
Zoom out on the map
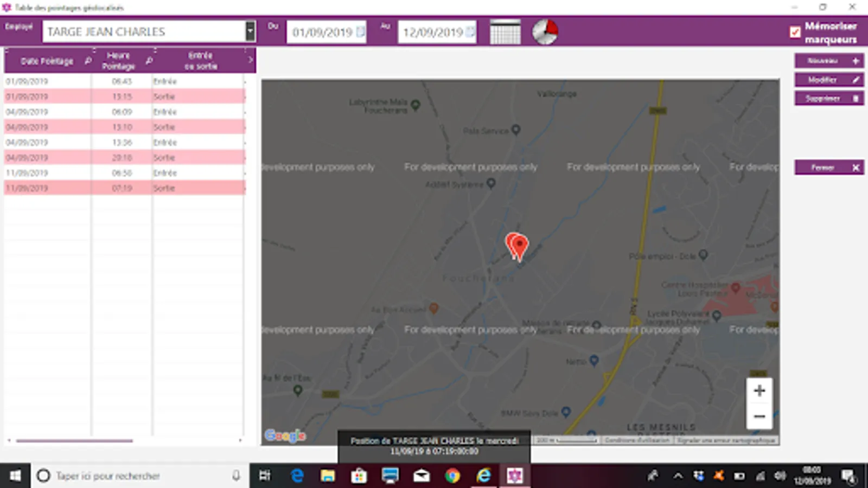(x=759, y=416)
